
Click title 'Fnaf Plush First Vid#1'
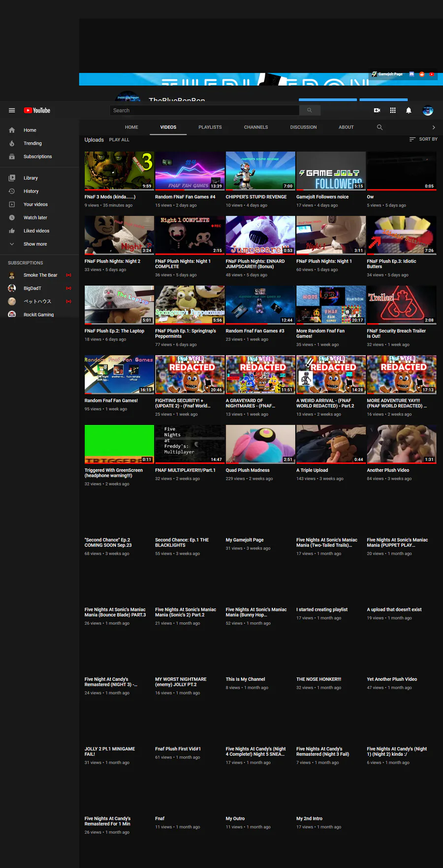point(178,749)
